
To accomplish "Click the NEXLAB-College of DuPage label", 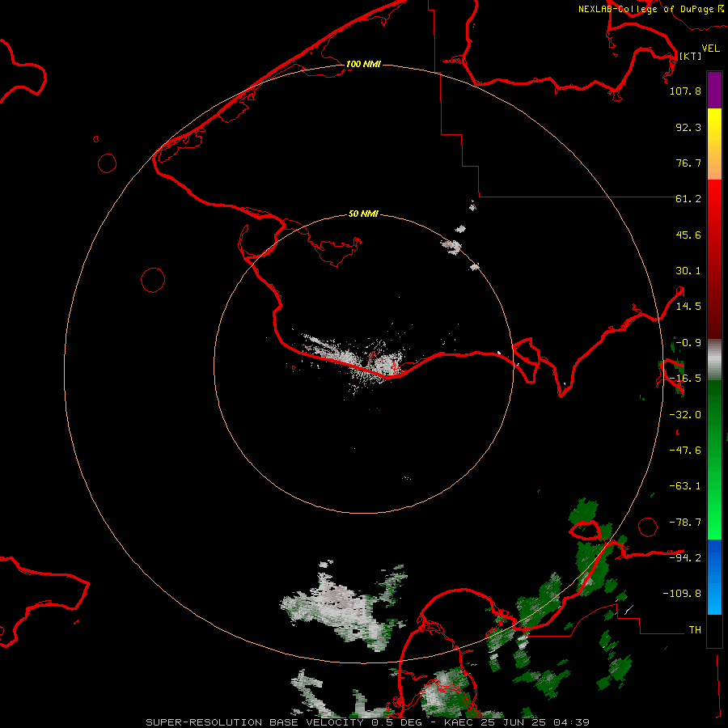I will [650, 9].
